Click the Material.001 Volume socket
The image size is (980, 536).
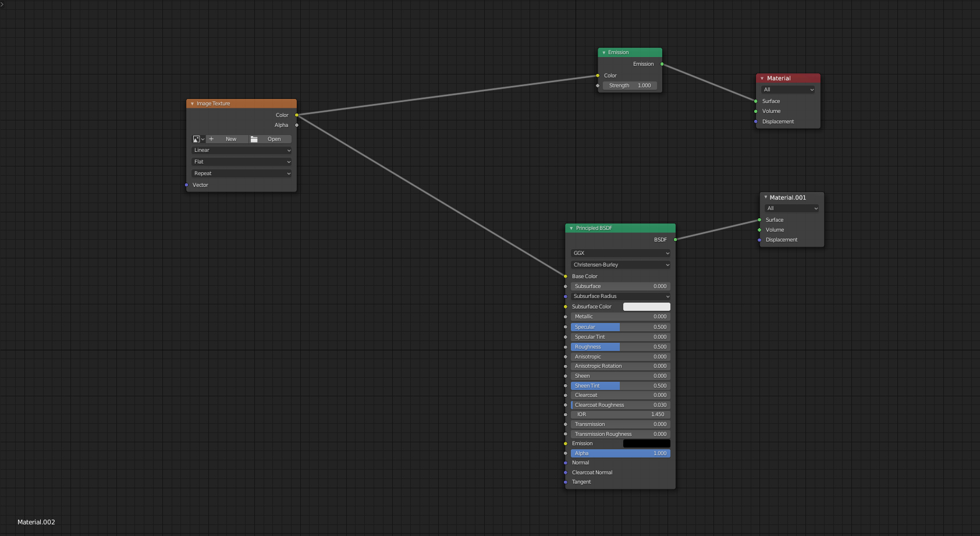coord(759,230)
